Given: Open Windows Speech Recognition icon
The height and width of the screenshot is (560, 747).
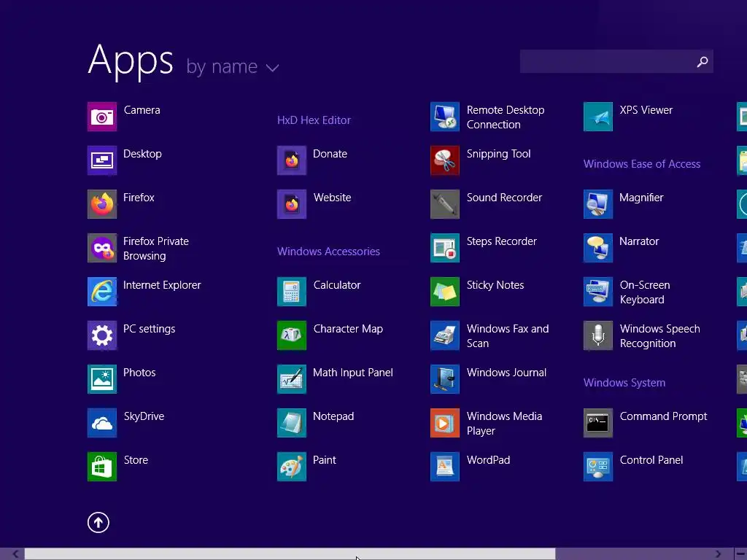Looking at the screenshot, I should [598, 335].
